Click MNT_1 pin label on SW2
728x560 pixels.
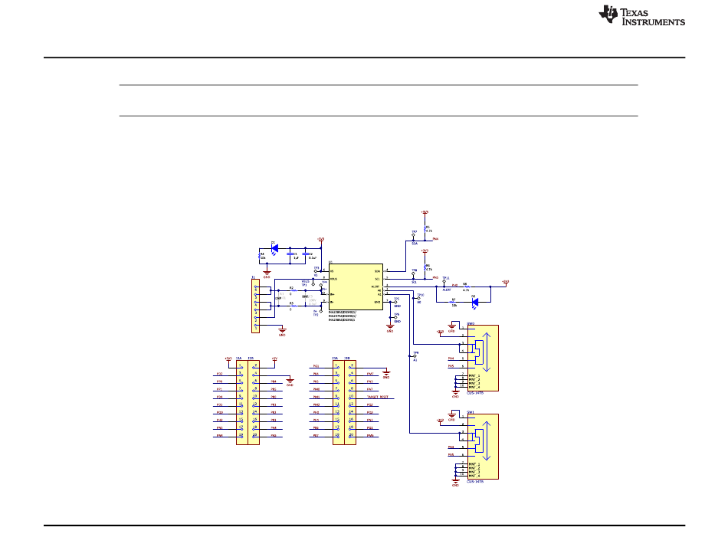tap(474, 376)
